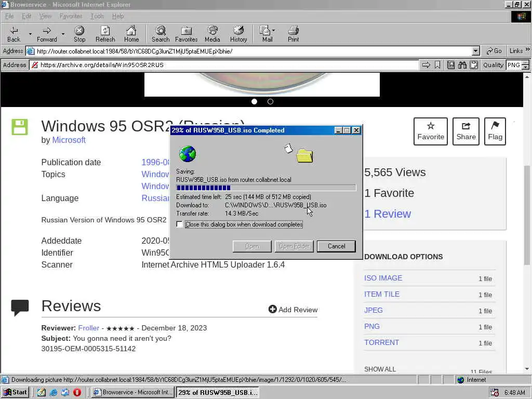Click the task scheduler tray icon

click(495, 393)
